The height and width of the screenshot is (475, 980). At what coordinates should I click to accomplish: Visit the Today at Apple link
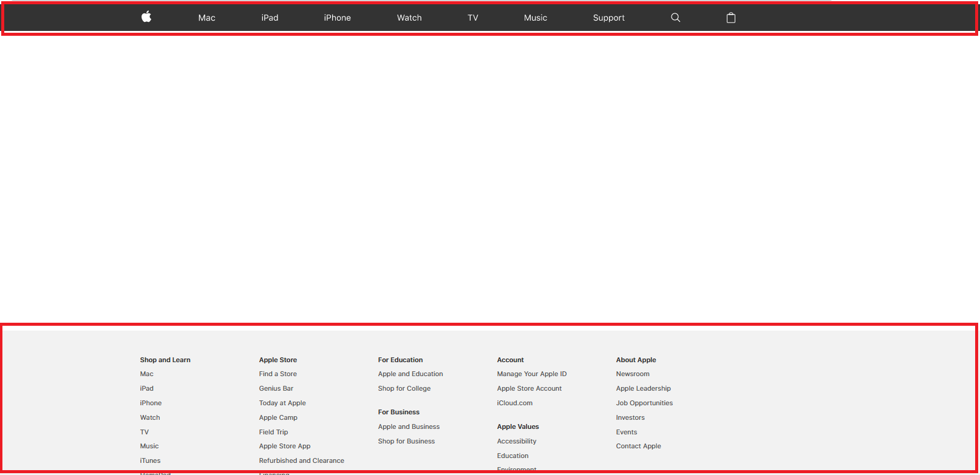(x=282, y=403)
